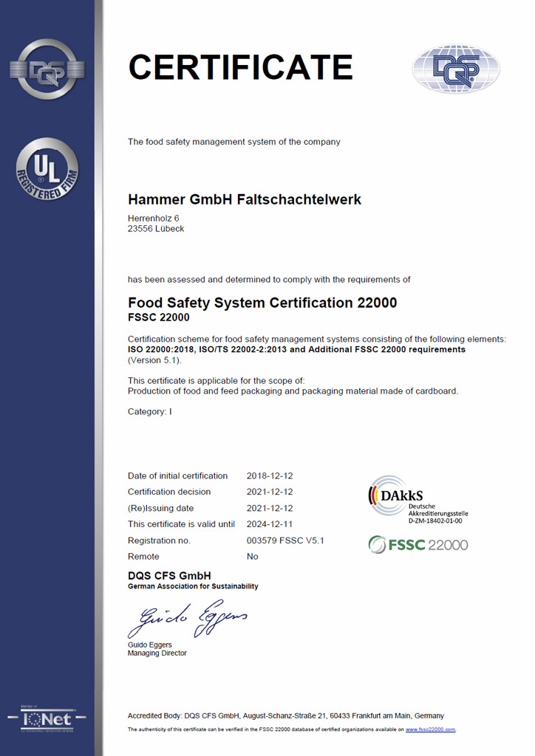
Task: Click DAkkS number D-ZM-18402-01-00
Action: (435, 520)
